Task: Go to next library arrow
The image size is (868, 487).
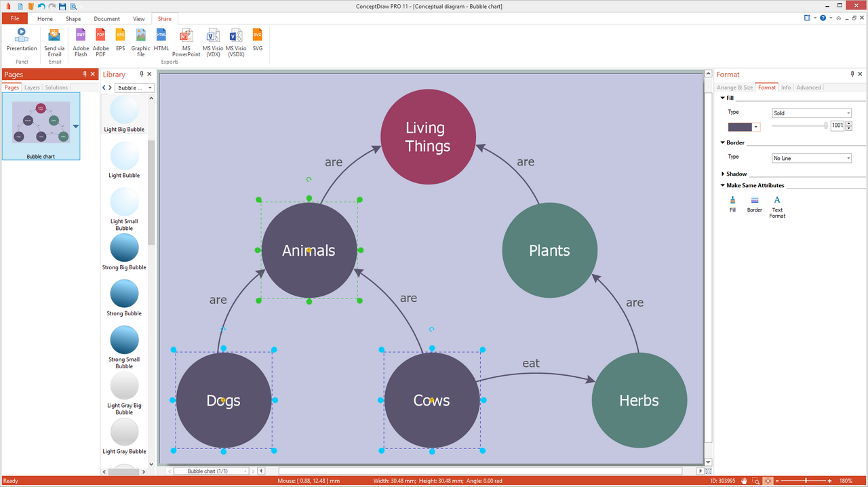Action: (110, 87)
